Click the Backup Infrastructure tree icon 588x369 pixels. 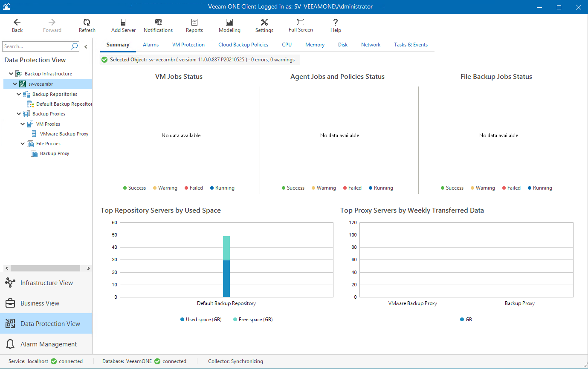click(19, 74)
